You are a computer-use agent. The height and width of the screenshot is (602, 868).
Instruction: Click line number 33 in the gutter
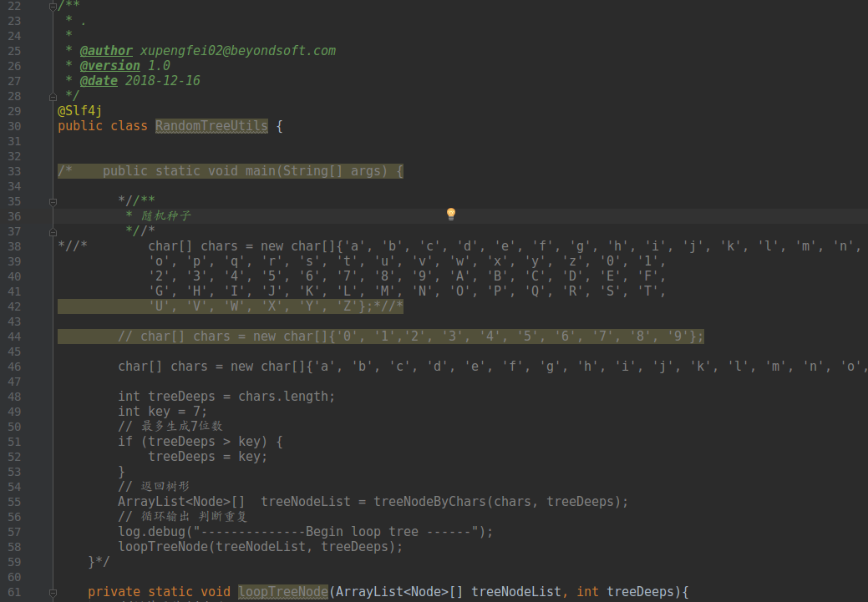coord(14,171)
